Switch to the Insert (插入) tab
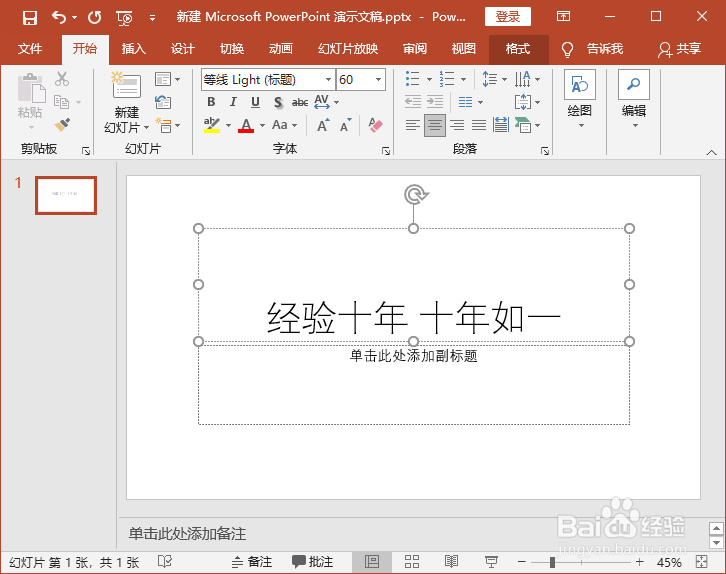The image size is (726, 574). pos(134,49)
